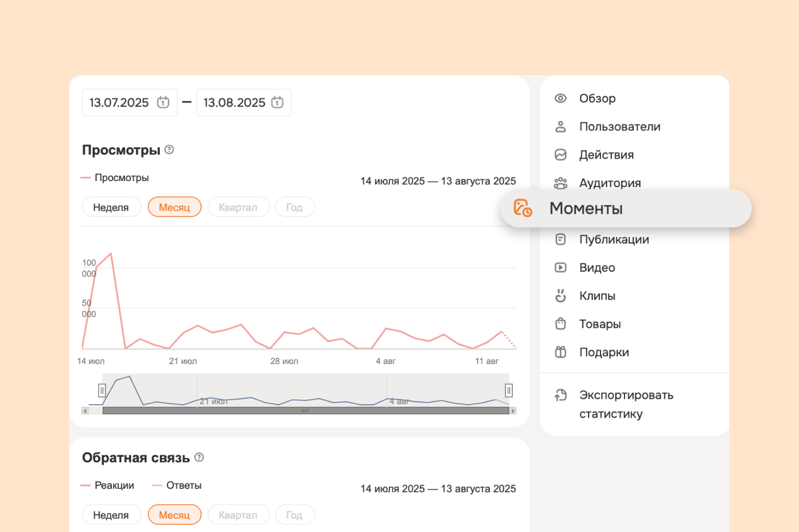This screenshot has width=799, height=532.
Task: Click the Обратная связь section heading
Action: pos(136,457)
